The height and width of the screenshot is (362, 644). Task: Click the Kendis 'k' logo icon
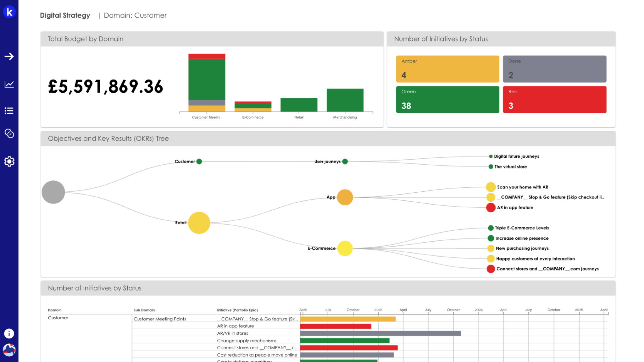9,12
